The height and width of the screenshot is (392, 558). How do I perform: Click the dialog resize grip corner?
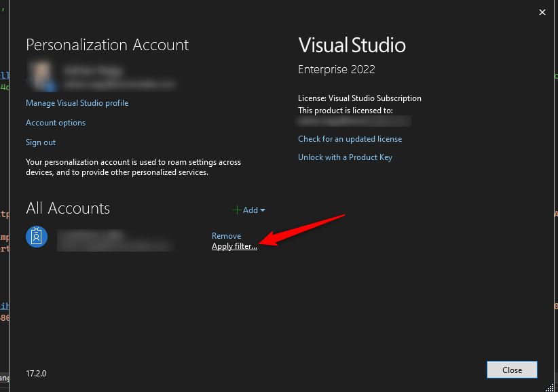coord(550,387)
